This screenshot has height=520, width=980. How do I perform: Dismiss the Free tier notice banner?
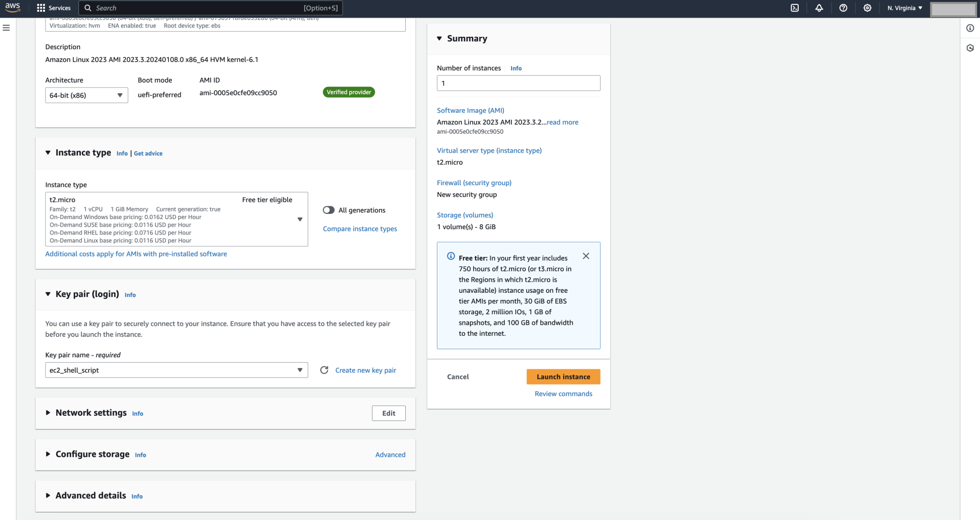586,256
